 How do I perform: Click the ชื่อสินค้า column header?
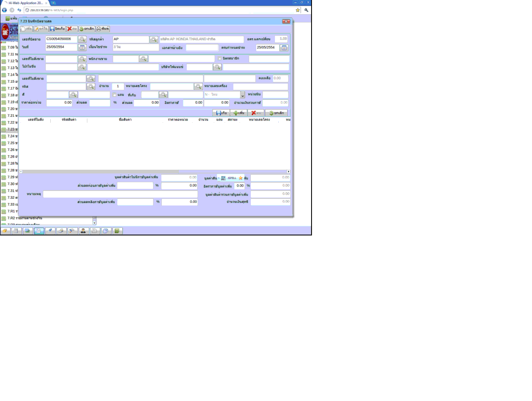[x=125, y=120]
